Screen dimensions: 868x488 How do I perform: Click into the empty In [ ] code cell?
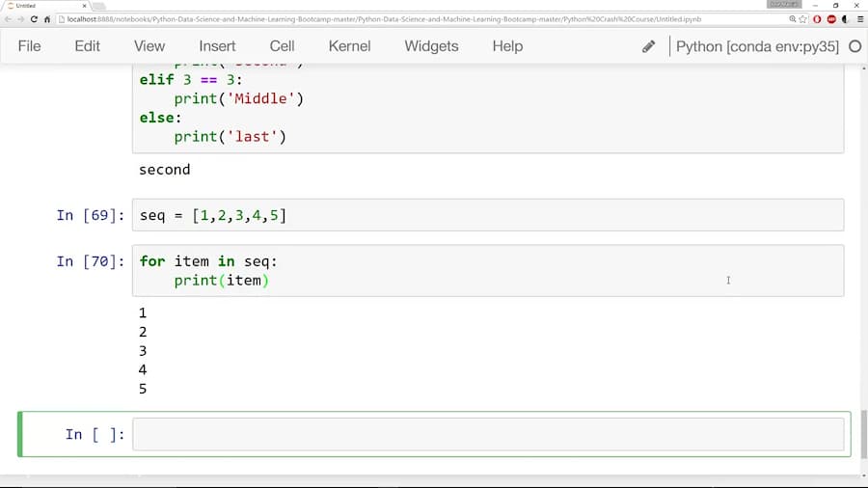pos(488,434)
